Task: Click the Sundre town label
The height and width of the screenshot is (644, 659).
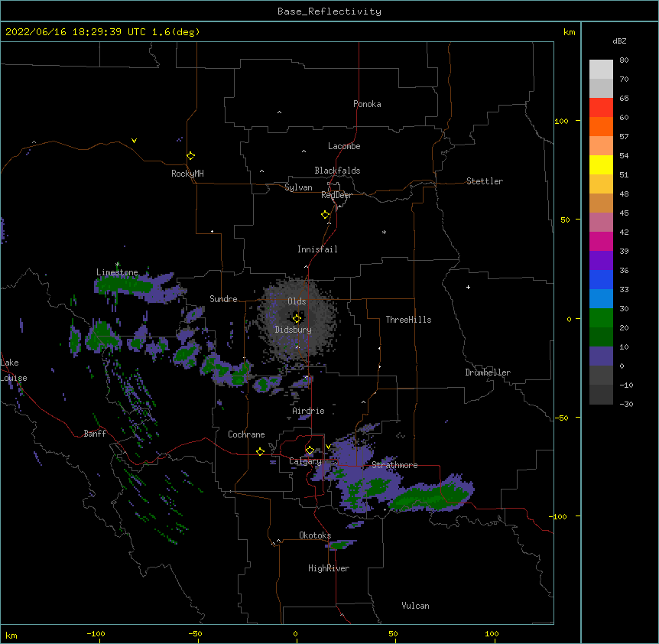Action: (x=223, y=299)
